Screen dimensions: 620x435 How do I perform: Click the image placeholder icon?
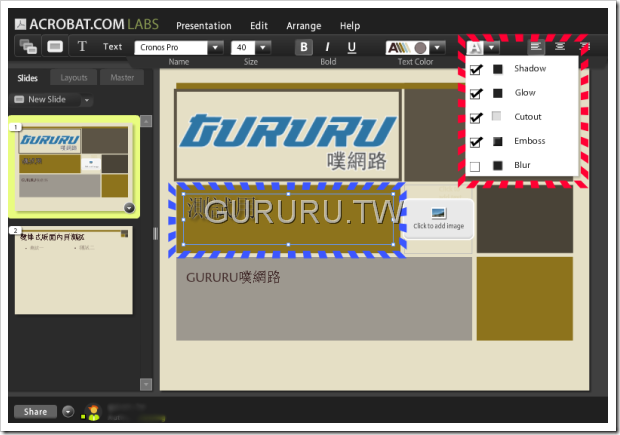click(439, 214)
